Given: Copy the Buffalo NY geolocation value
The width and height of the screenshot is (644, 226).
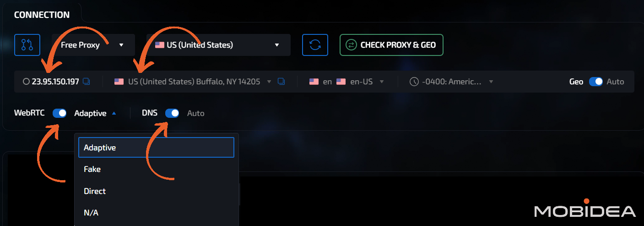Looking at the screenshot, I should [281, 82].
